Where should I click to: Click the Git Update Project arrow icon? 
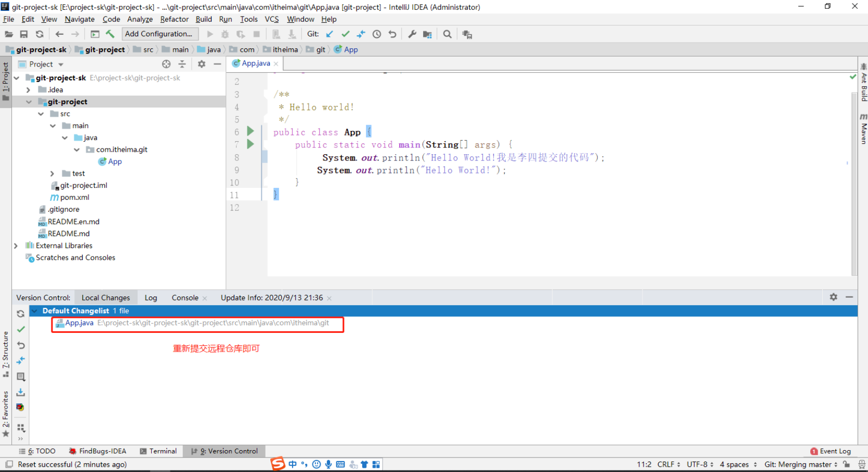tap(330, 34)
